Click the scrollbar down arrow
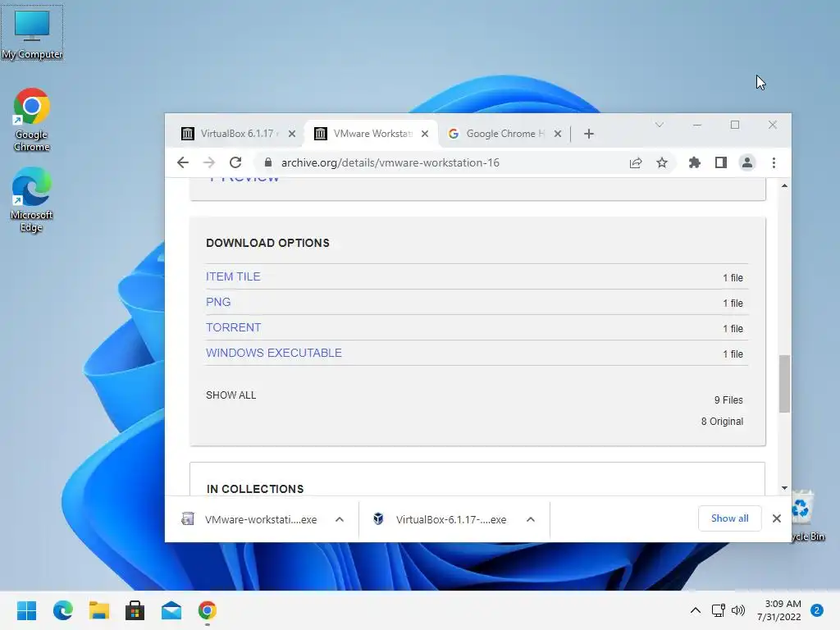The image size is (840, 630). click(784, 488)
